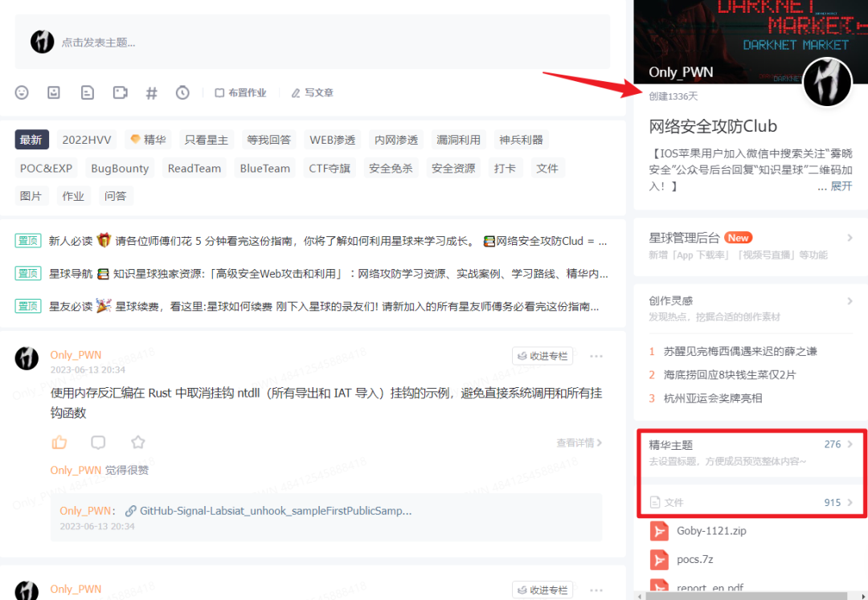Select the WEB渗透 tag
This screenshot has width=868, height=600.
332,140
